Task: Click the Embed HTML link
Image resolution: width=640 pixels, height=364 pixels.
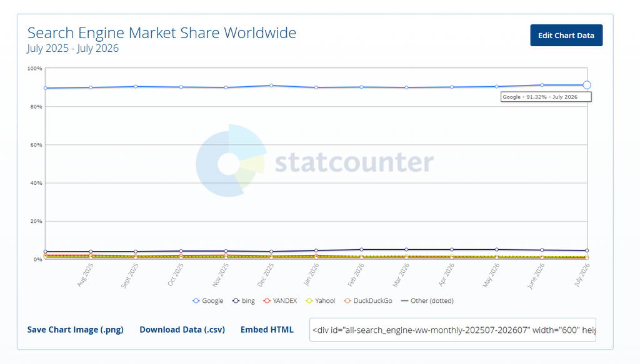Action: [x=267, y=330]
